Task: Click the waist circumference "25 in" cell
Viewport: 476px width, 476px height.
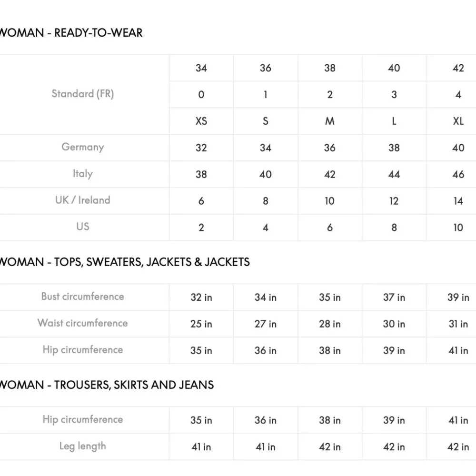Action: [201, 324]
